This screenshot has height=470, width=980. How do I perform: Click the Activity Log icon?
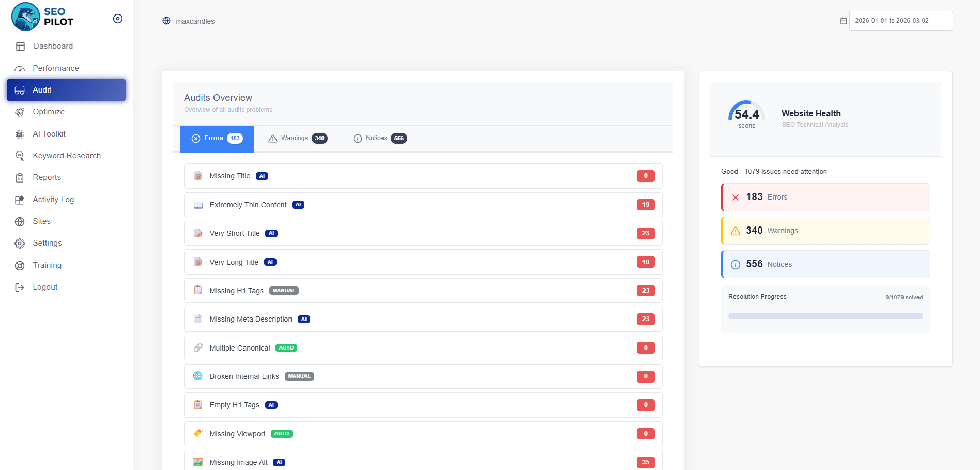coord(20,199)
